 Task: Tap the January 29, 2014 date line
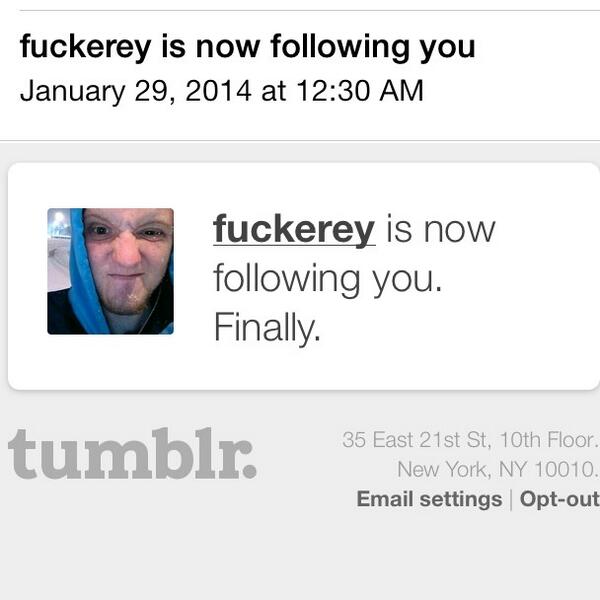coord(222,91)
